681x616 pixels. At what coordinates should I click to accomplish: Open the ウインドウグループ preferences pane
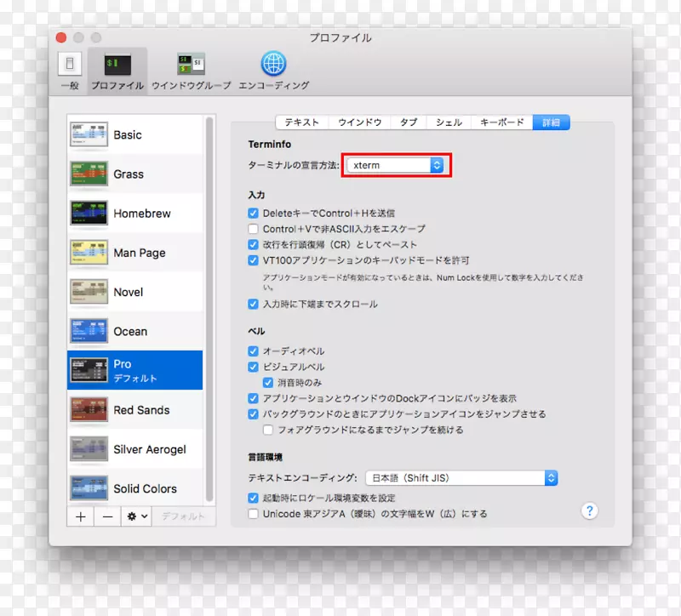(x=191, y=70)
